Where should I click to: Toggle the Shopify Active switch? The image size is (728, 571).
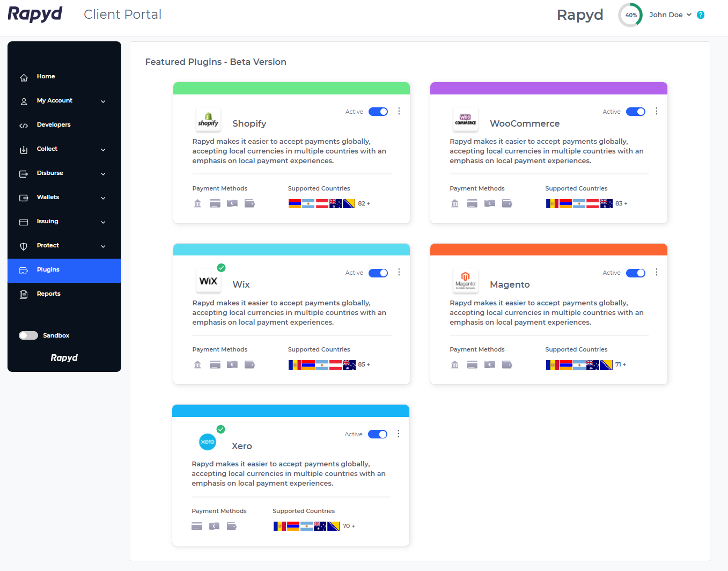click(378, 112)
